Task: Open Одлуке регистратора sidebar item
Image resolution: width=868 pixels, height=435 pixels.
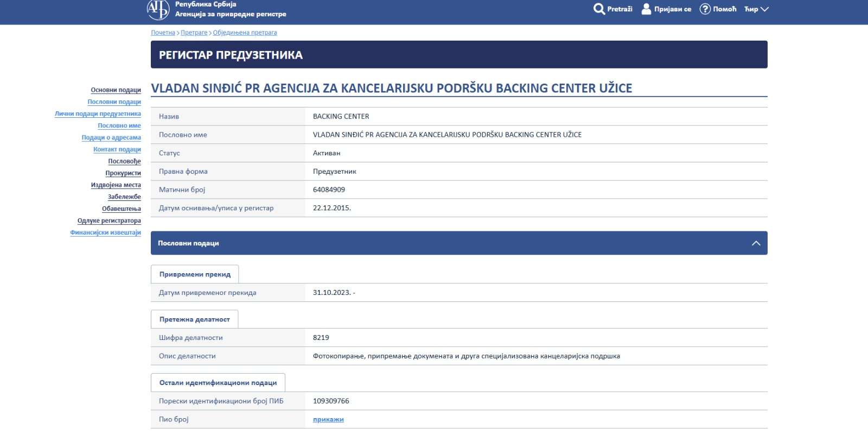Action: pyautogui.click(x=109, y=220)
